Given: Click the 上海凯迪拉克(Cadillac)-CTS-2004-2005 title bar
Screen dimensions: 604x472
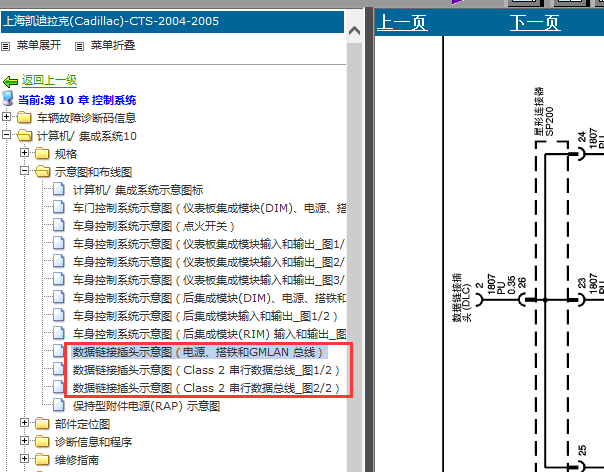Looking at the screenshot, I should [x=172, y=22].
